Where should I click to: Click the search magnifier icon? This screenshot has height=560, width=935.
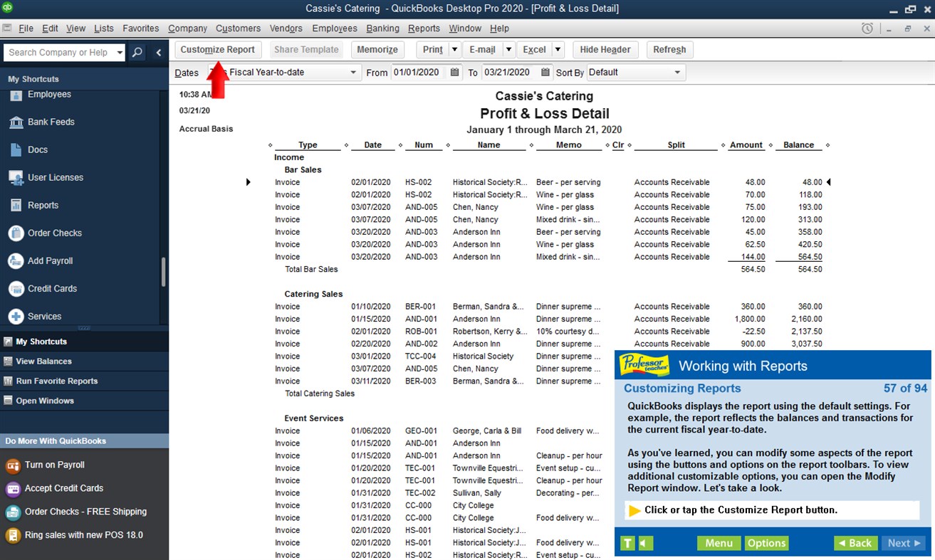(135, 52)
